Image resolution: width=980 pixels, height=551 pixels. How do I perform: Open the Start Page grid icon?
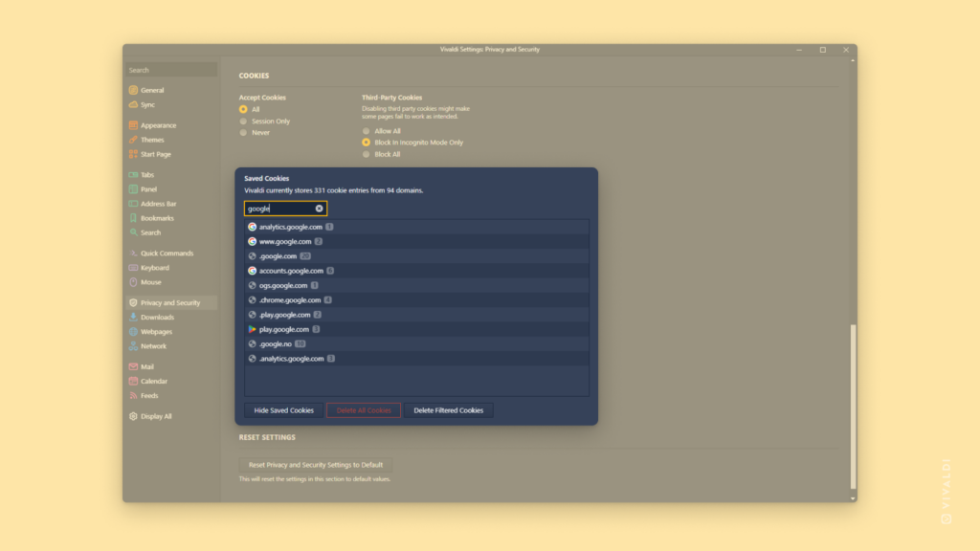(133, 154)
